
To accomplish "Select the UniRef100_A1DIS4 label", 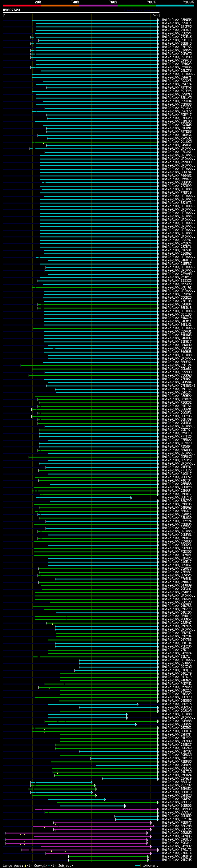I will (177, 406).
